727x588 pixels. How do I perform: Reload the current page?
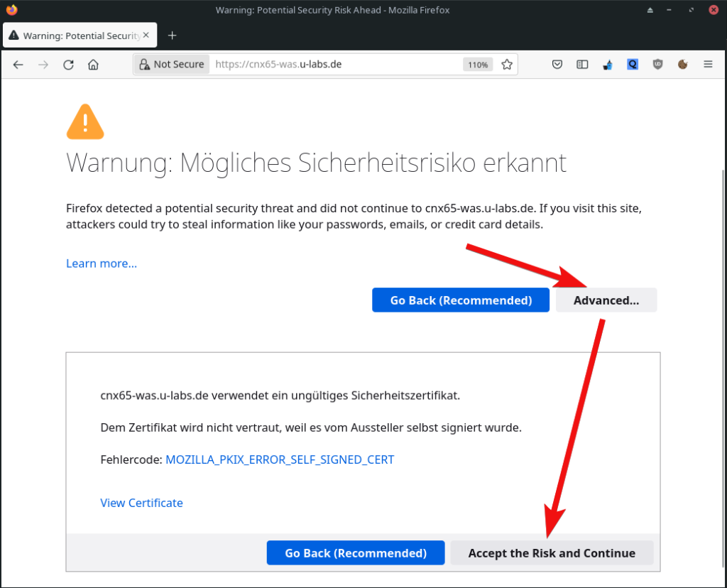(68, 65)
